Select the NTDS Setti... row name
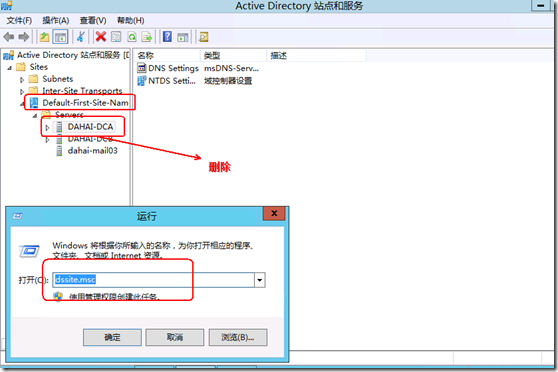The width and height of the screenshot is (558, 372). [x=172, y=81]
